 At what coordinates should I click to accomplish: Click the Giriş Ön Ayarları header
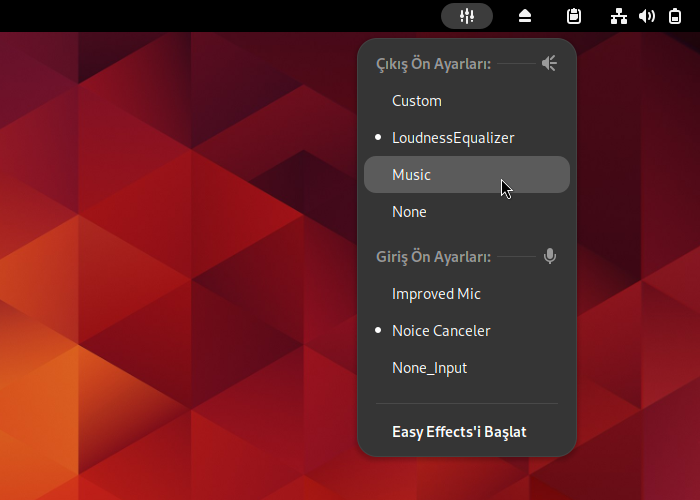click(x=433, y=257)
